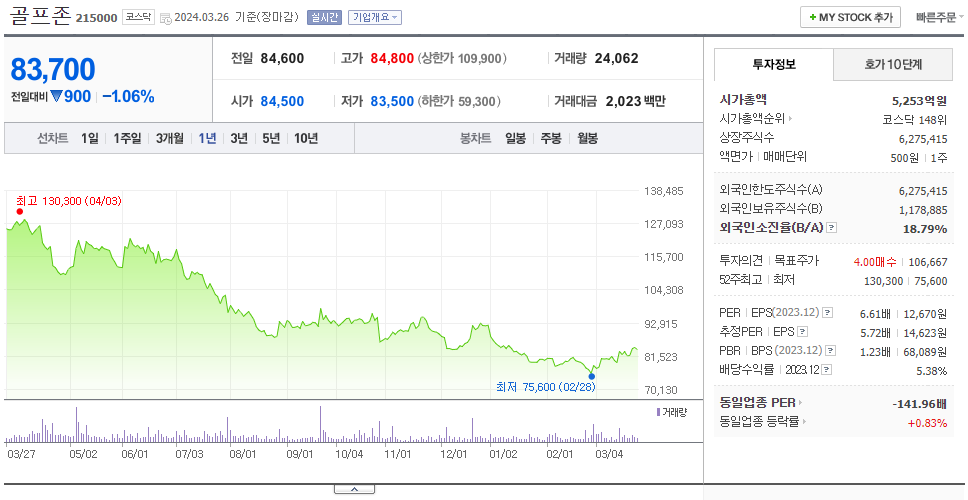The image size is (968, 500).
Task: Show the 월봉 candlestick chart
Action: click(587, 138)
